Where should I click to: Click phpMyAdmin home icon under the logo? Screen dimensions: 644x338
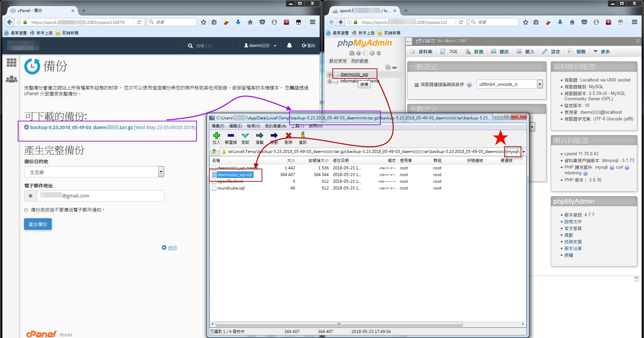pyautogui.click(x=352, y=53)
